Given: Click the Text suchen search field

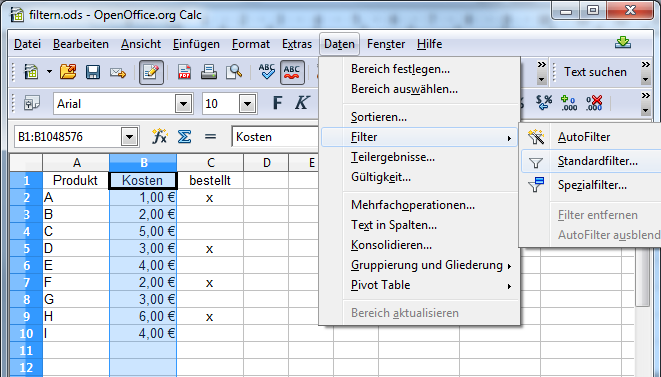Looking at the screenshot, I should pyautogui.click(x=595, y=72).
